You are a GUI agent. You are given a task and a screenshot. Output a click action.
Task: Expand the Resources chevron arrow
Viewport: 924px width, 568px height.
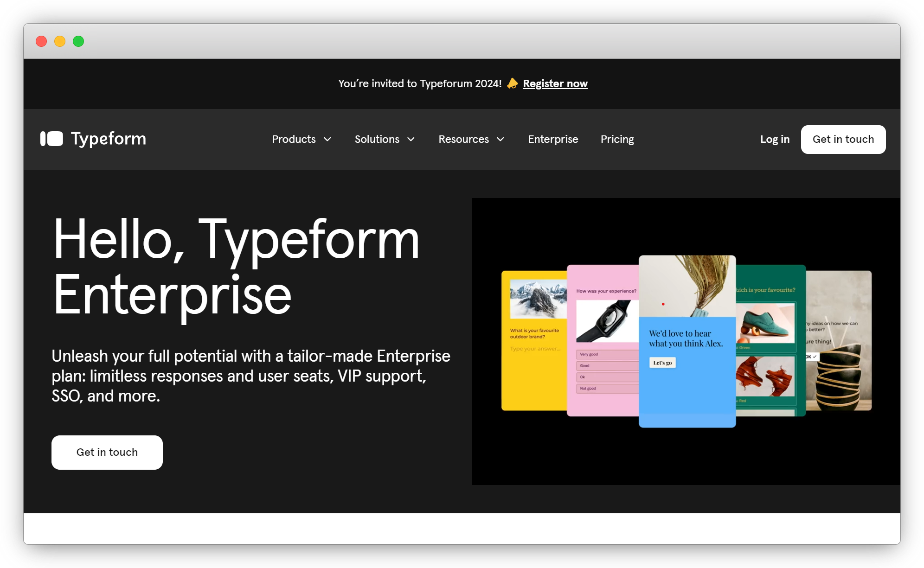click(x=500, y=139)
